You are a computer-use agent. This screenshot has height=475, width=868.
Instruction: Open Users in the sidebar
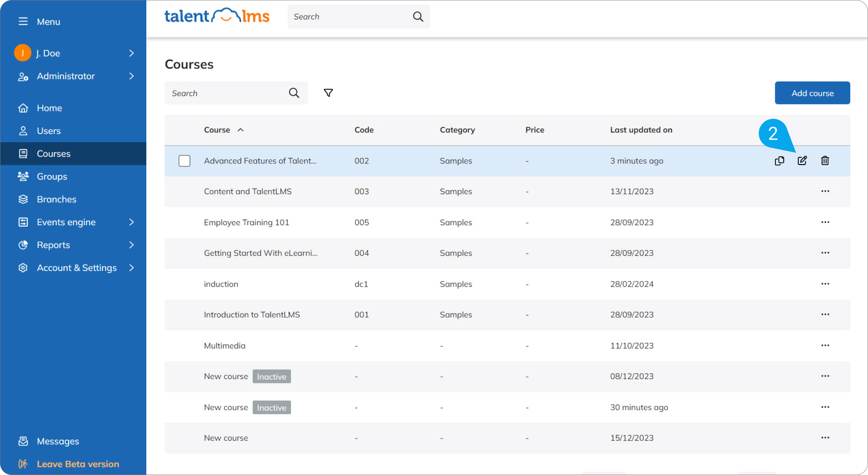click(49, 131)
